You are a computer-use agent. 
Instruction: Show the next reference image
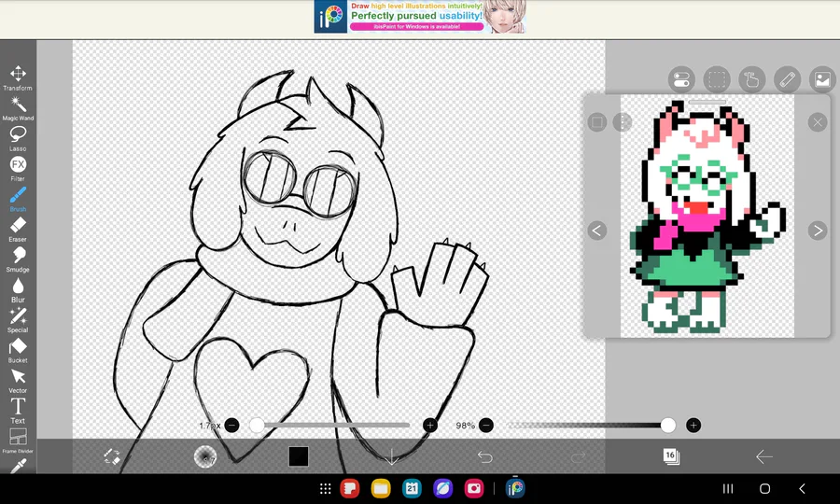click(818, 231)
